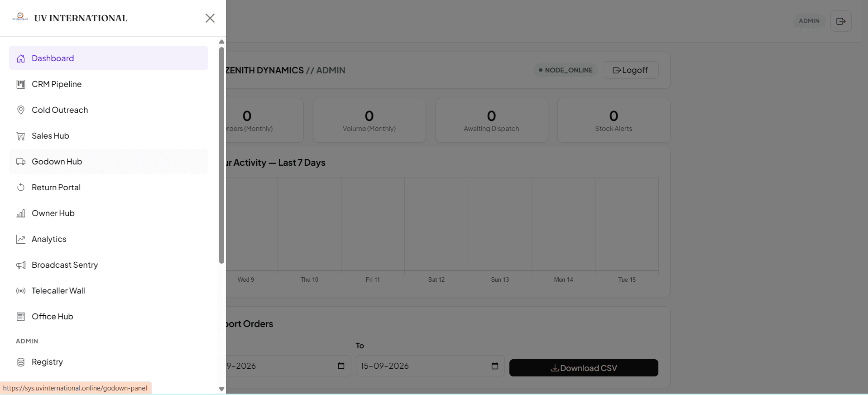Click the Stock Alerts stat card

[614, 120]
